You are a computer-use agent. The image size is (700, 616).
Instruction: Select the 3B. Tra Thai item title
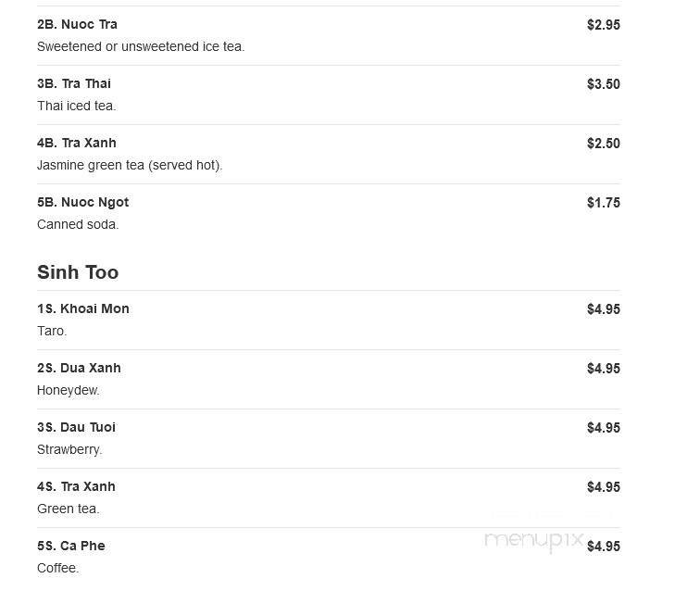74,83
